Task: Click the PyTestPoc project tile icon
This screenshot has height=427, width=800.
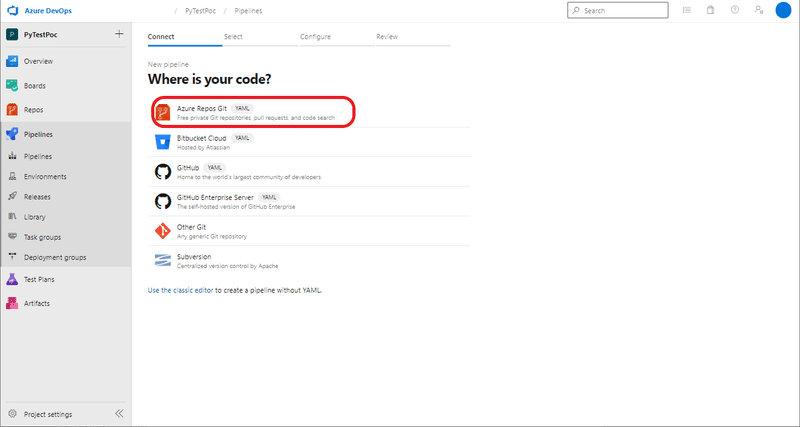Action: point(12,35)
